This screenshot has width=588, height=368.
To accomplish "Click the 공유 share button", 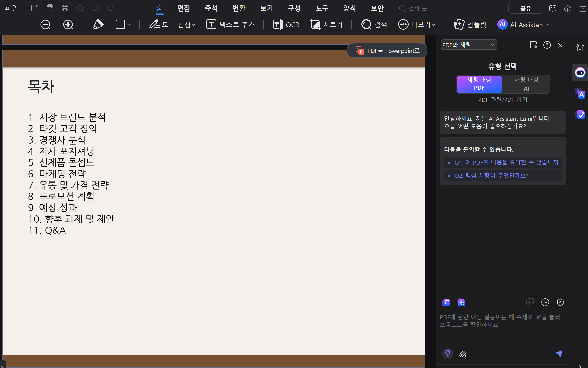I will pyautogui.click(x=526, y=9).
